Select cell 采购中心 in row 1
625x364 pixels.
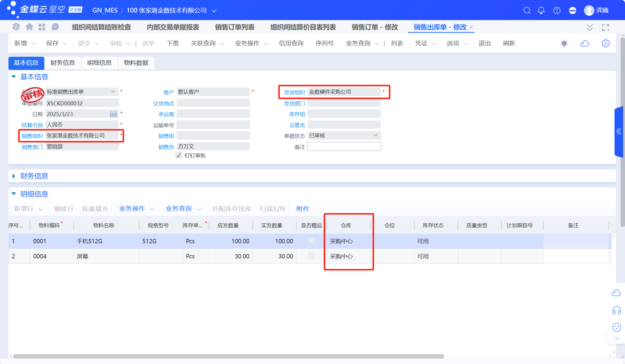(x=349, y=241)
